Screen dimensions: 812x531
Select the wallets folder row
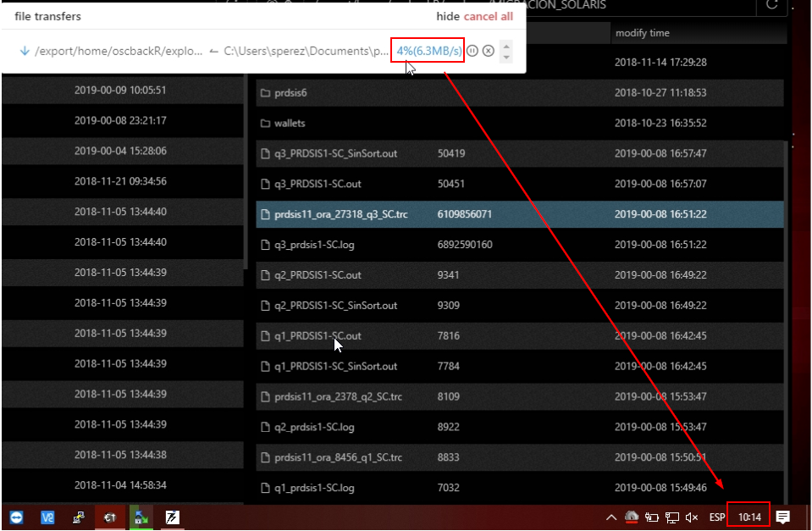pyautogui.click(x=519, y=124)
